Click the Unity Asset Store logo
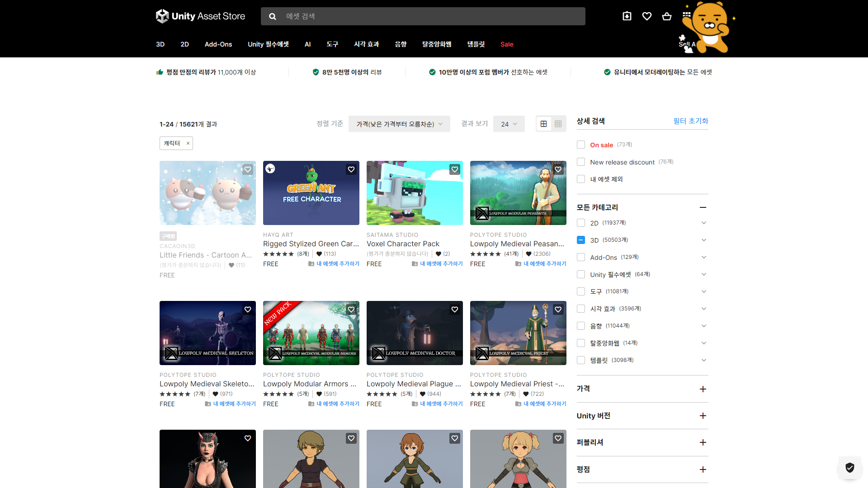Image resolution: width=868 pixels, height=488 pixels. point(200,16)
